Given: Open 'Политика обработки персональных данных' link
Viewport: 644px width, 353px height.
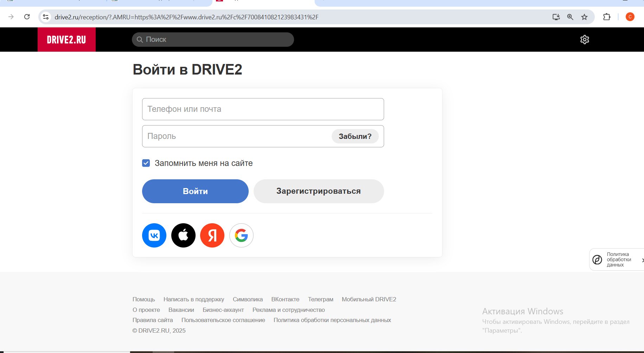Looking at the screenshot, I should (x=332, y=320).
